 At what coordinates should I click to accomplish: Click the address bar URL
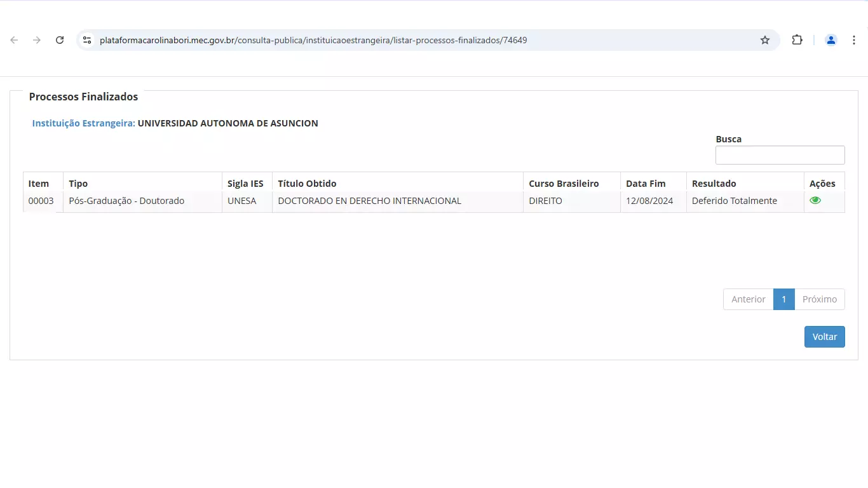pos(313,40)
